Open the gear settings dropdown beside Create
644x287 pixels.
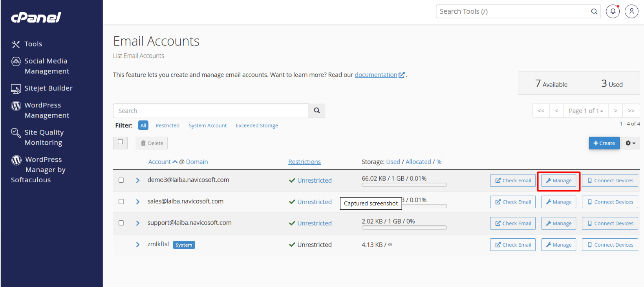pos(630,143)
